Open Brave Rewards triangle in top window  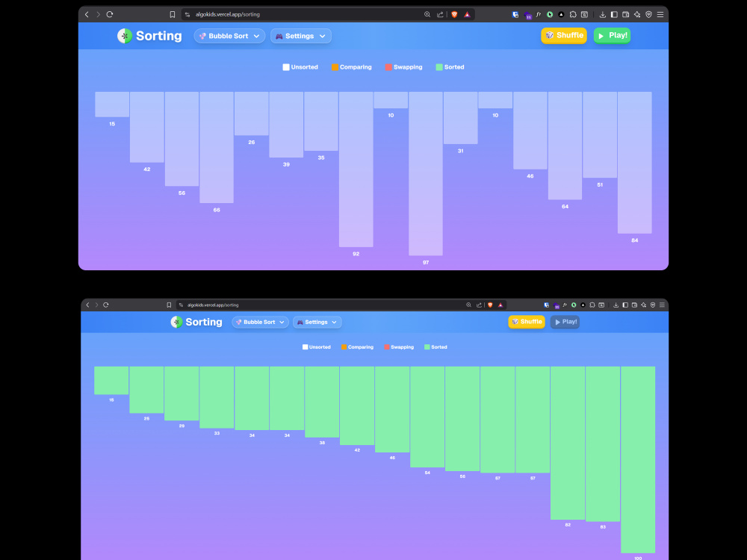click(468, 14)
